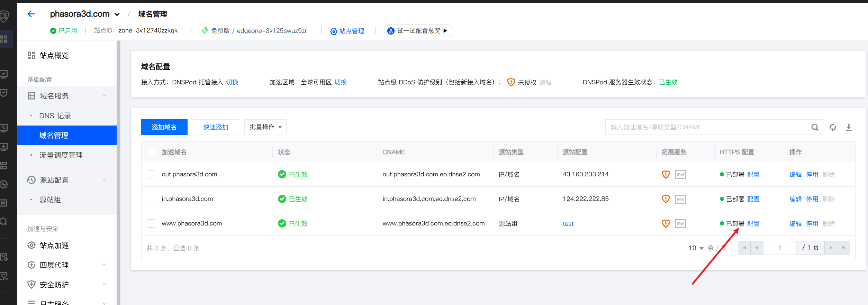868x305 pixels.
Task: Click the IPv6 icon for in.phasora3d.com
Action: 680,199
